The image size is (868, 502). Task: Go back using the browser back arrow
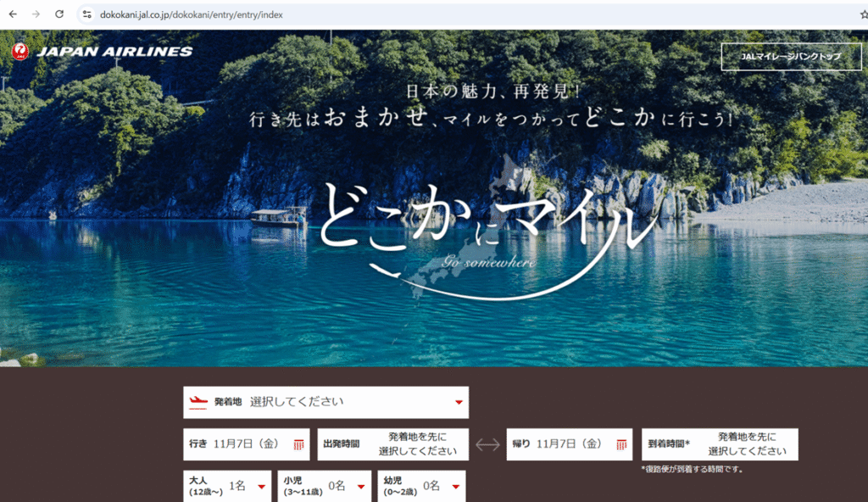click(x=13, y=14)
